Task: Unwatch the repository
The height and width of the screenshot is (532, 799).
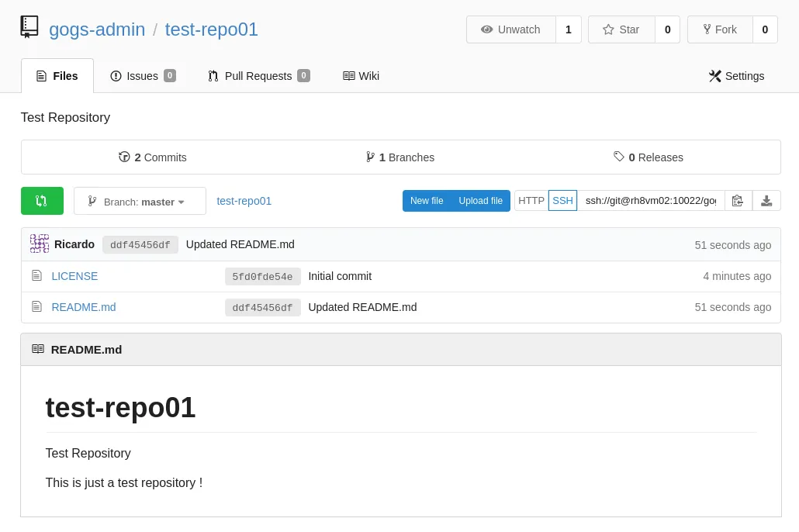Action: (511, 29)
